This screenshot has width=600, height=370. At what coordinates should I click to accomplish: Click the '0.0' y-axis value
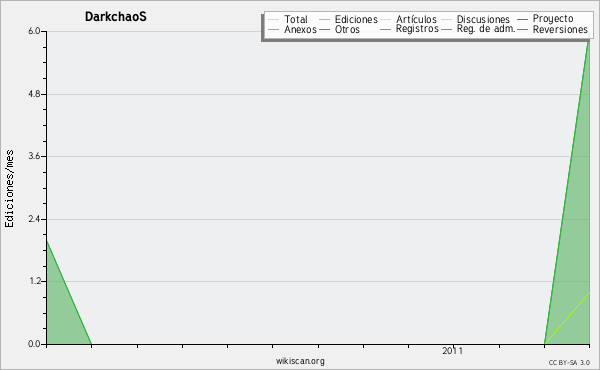(x=34, y=344)
